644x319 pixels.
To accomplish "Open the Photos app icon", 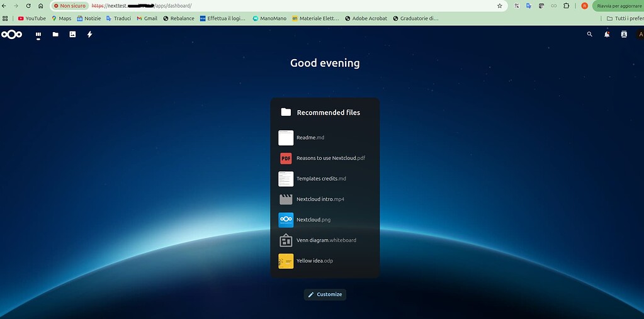I will pos(72,35).
